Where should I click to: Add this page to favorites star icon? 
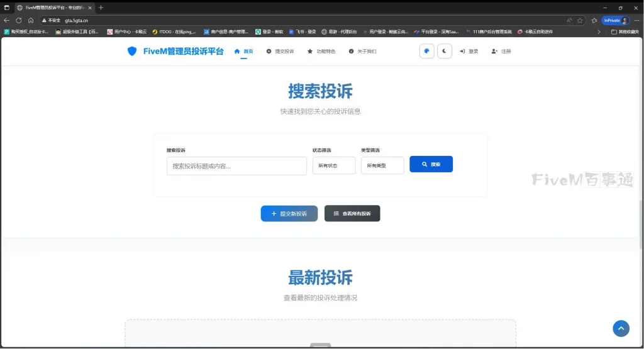point(580,21)
